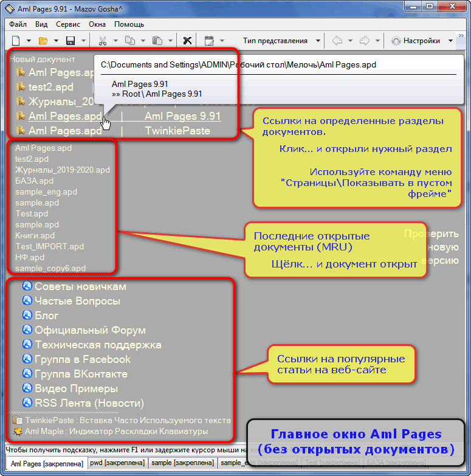
Task: Open the dropdown arrow beside New document icon
Action: click(x=29, y=40)
